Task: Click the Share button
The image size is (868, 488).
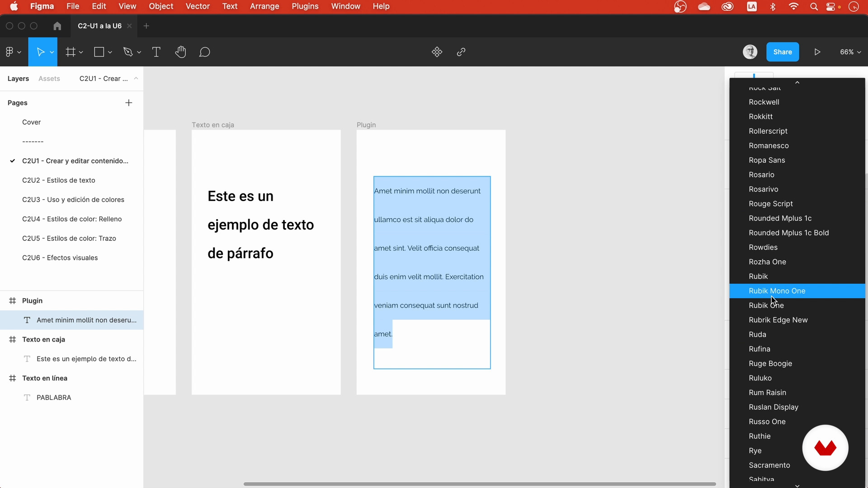Action: [783, 52]
